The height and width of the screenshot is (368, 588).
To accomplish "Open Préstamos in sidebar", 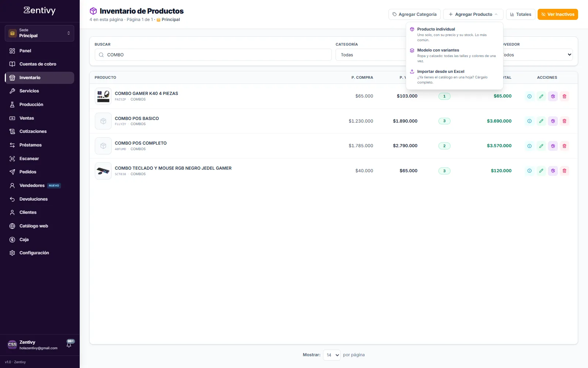I will [40, 145].
